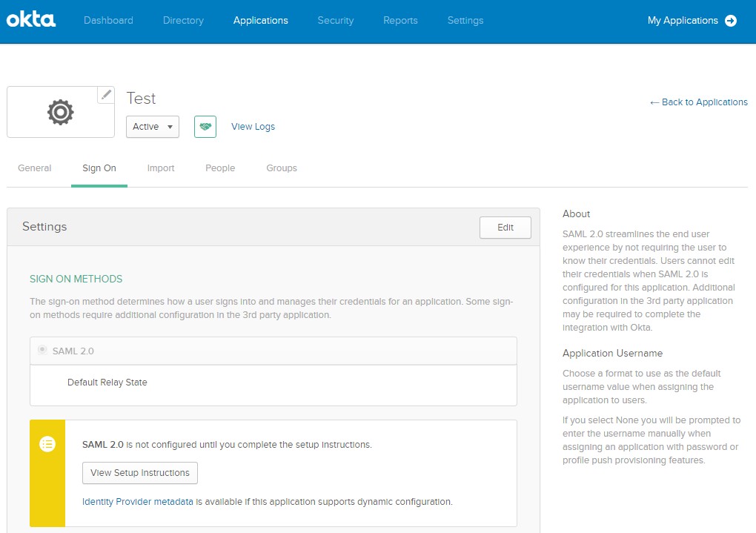Switch to the Import tab
The width and height of the screenshot is (756, 533).
[161, 168]
